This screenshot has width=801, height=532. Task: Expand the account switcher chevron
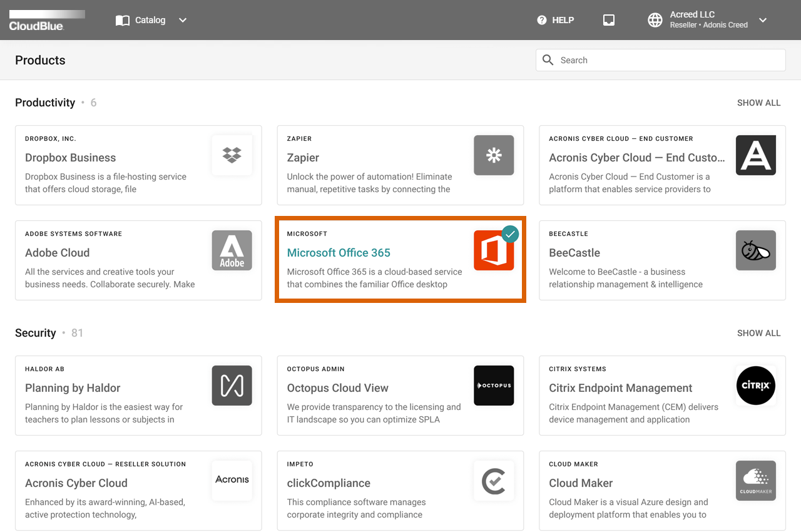coord(763,19)
